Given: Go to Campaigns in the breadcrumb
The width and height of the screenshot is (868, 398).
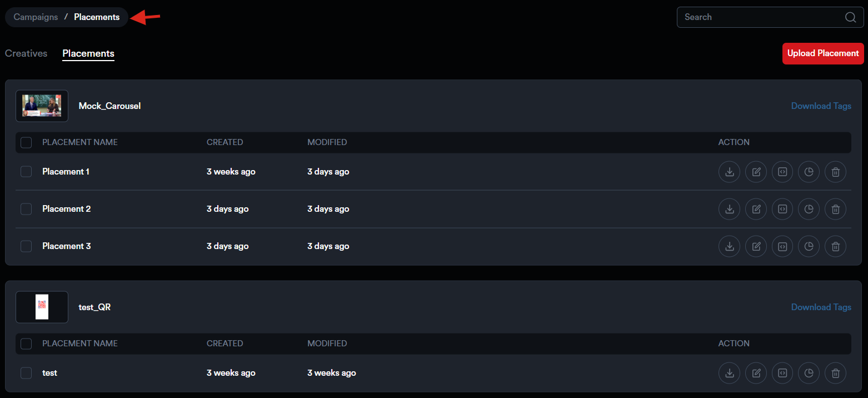Looking at the screenshot, I should (x=36, y=17).
